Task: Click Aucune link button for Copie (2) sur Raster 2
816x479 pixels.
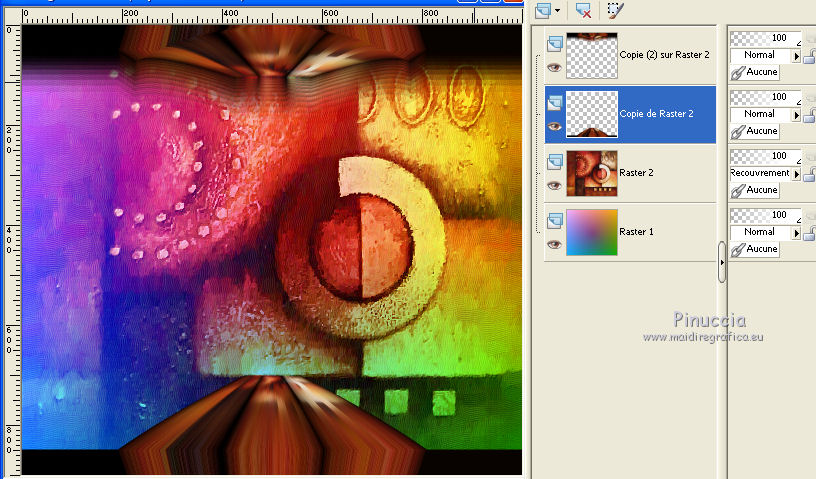Action: point(755,72)
